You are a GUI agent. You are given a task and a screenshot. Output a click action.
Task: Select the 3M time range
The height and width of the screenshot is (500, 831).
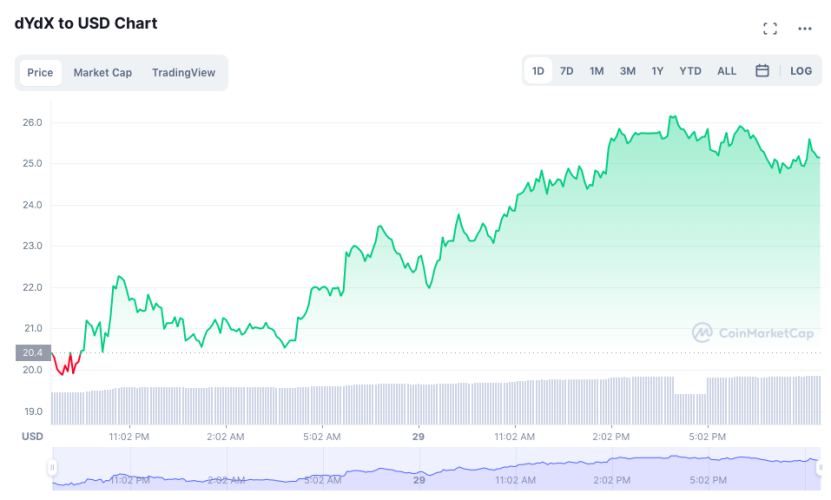(x=627, y=71)
